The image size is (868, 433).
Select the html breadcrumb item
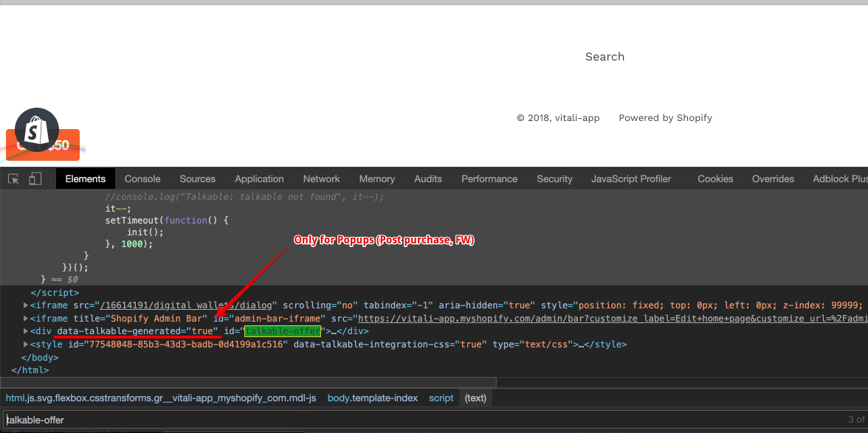[x=161, y=398]
